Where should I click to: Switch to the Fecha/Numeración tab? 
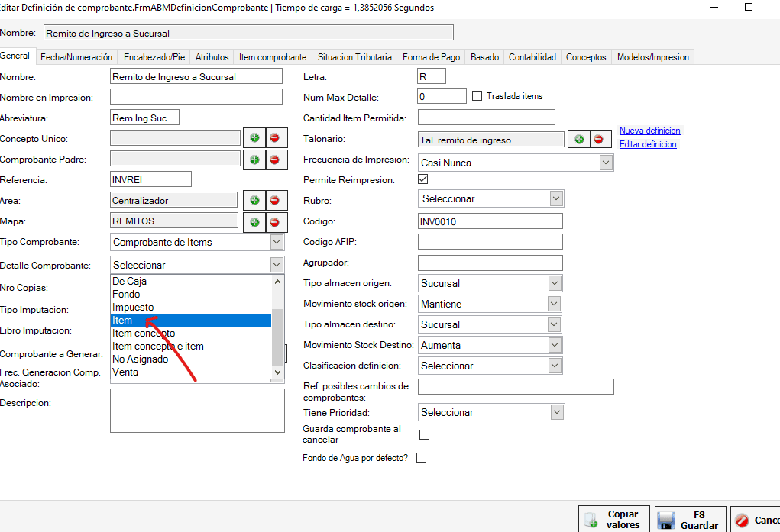point(76,57)
